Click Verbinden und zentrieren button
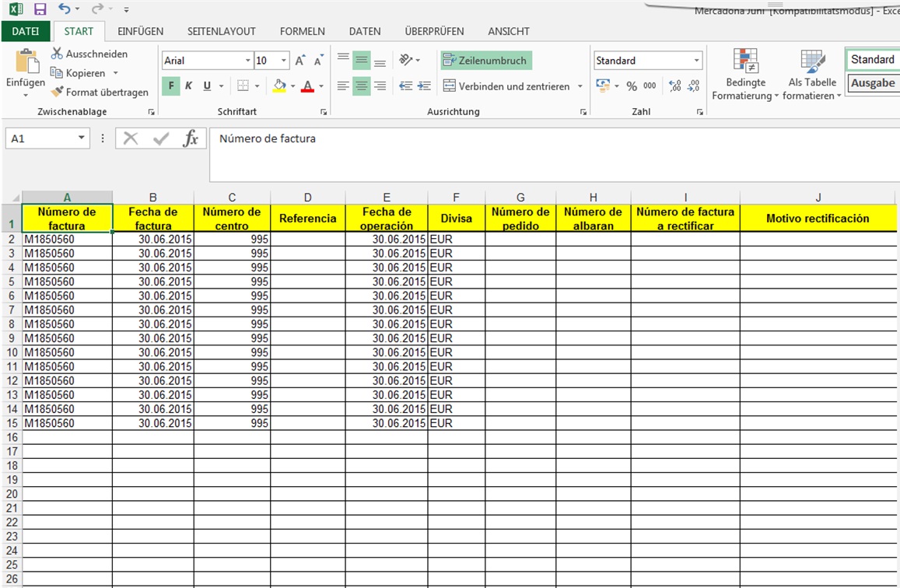Screen dimensions: 900x588 [507, 86]
